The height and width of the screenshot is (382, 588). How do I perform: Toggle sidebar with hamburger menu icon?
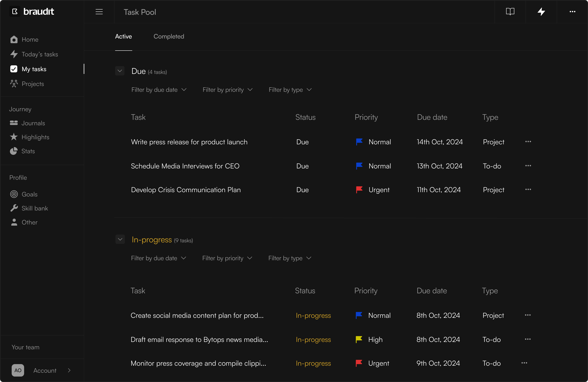coord(99,12)
